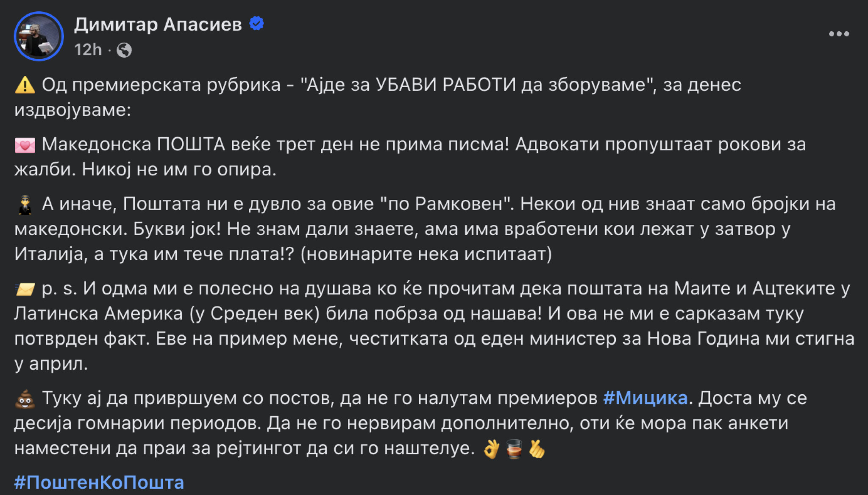Click the OK hand emoji
The height and width of the screenshot is (495, 868).
[492, 448]
